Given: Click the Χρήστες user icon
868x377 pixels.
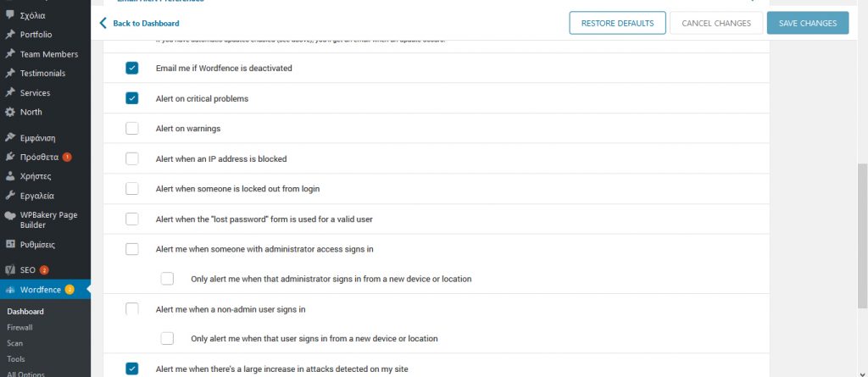Looking at the screenshot, I should coord(10,176).
